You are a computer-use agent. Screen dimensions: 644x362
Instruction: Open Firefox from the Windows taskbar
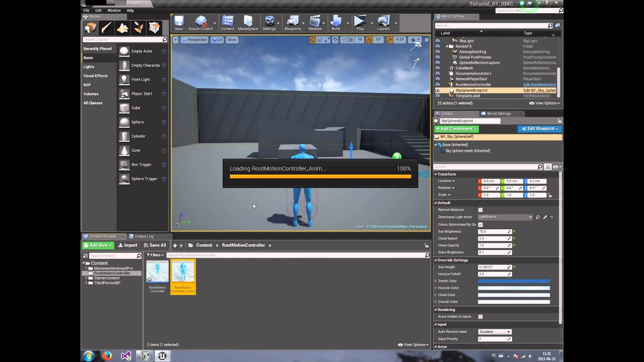click(107, 355)
